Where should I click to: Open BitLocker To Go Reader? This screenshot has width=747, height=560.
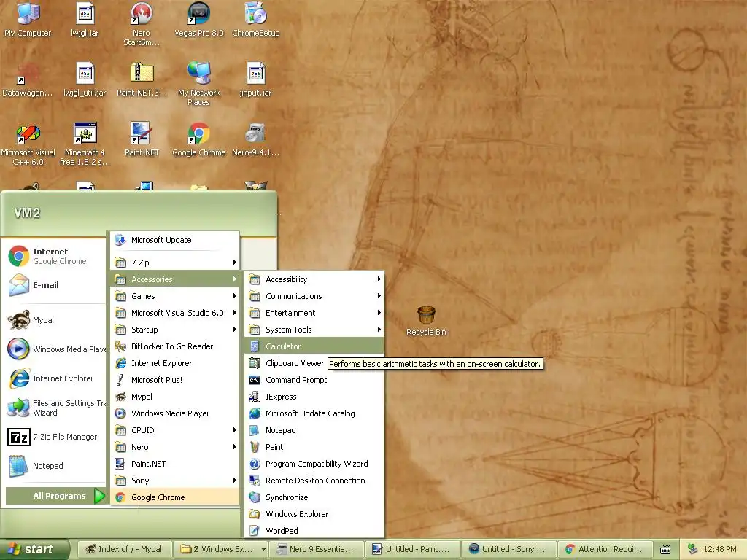coord(175,346)
